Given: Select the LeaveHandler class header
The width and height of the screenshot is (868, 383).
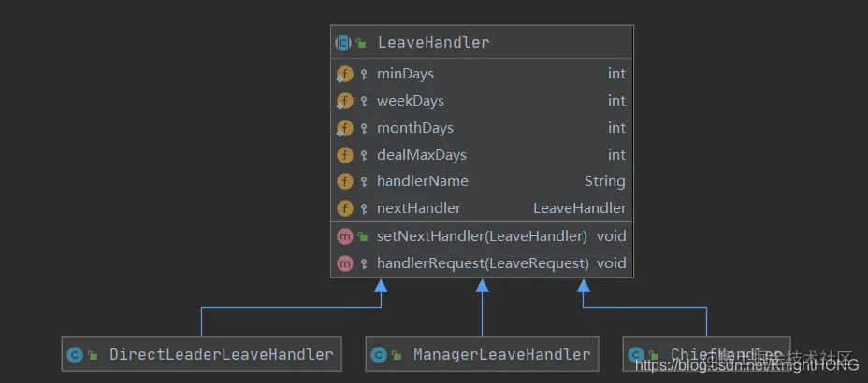Looking at the screenshot, I should tap(482, 42).
